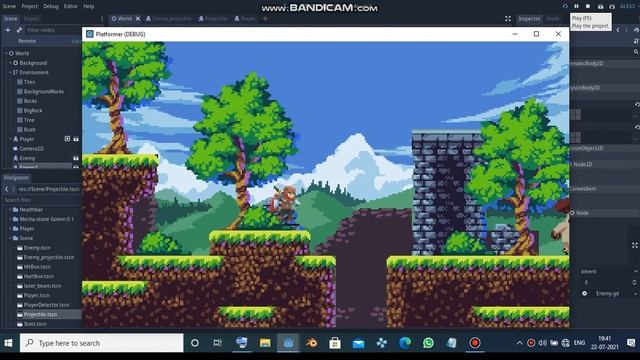640x360 pixels.
Task: Select the Tree node in scene tree
Action: click(29, 120)
